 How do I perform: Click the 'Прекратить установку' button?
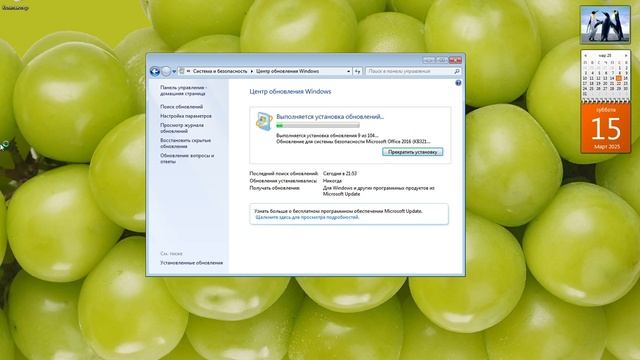[413, 152]
